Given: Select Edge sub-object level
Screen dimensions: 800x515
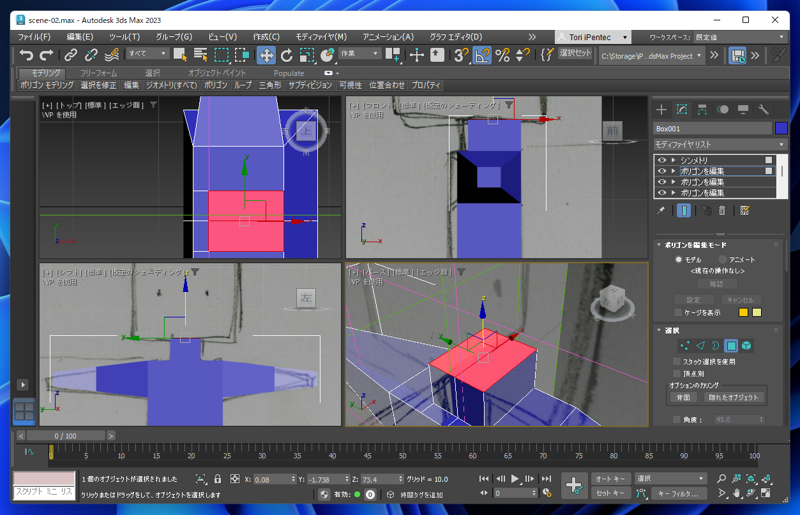Looking at the screenshot, I should pyautogui.click(x=700, y=346).
